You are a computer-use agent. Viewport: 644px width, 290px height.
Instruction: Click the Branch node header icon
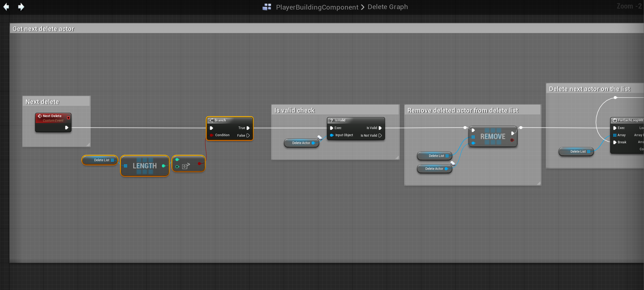click(211, 120)
